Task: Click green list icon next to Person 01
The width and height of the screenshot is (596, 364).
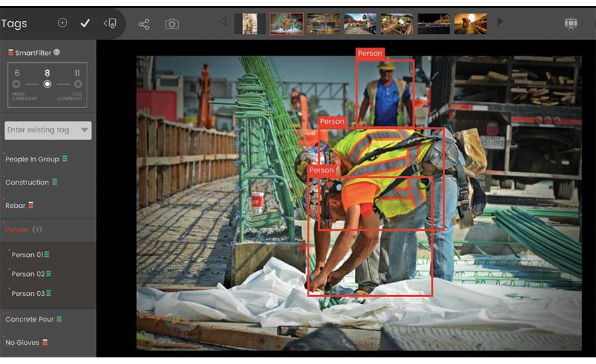Action: coord(47,254)
